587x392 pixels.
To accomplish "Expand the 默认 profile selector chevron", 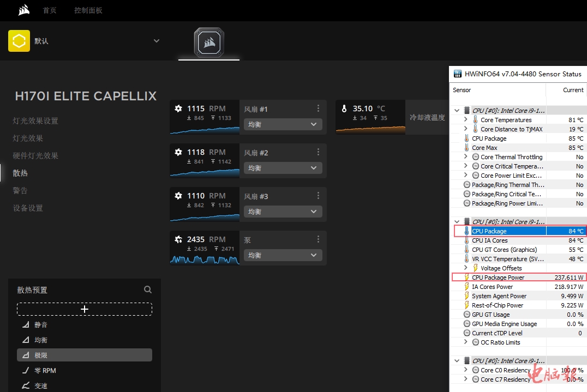I will coord(157,41).
